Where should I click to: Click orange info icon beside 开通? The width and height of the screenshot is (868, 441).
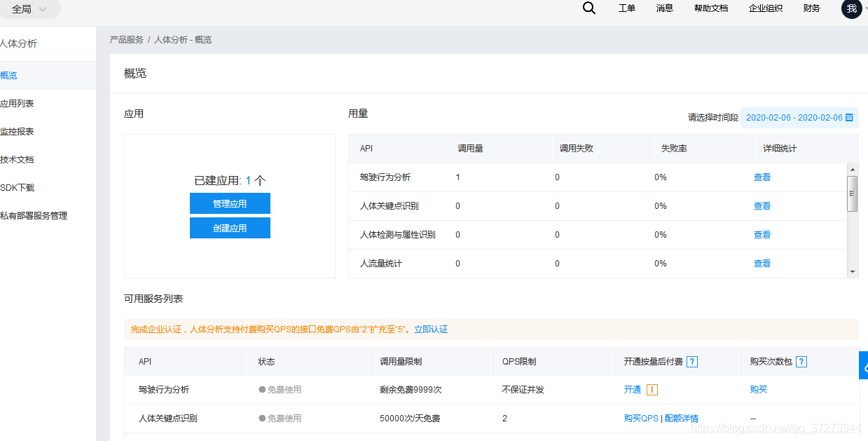(652, 390)
